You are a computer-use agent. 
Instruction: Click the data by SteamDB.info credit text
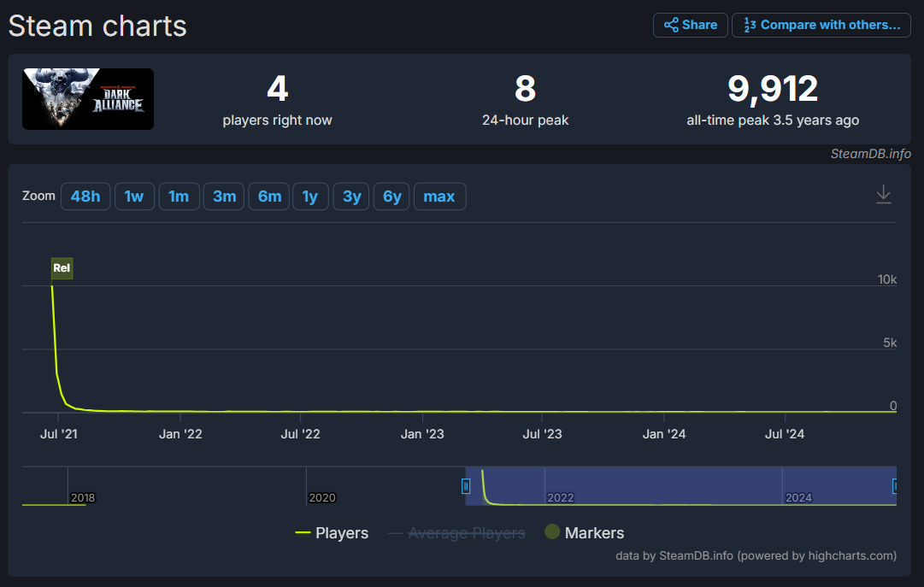tap(756, 555)
